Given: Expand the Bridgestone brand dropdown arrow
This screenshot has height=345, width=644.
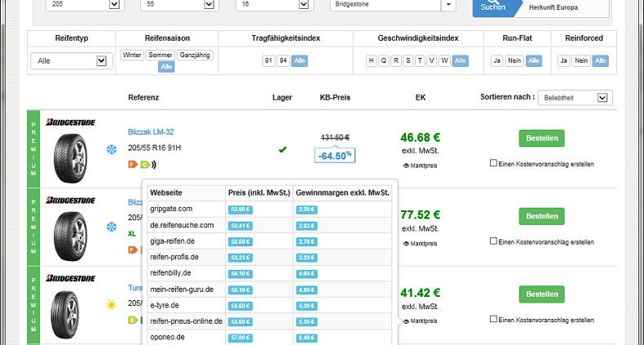Looking at the screenshot, I should [x=448, y=4].
